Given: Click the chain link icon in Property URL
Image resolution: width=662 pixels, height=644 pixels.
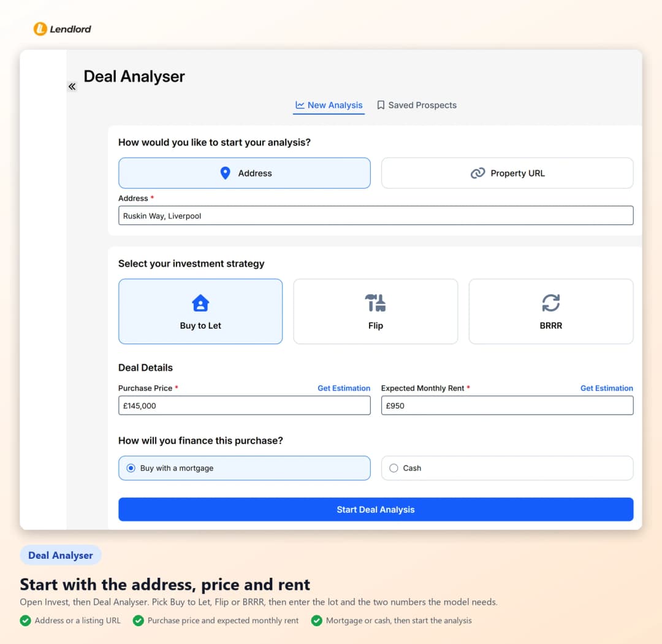Looking at the screenshot, I should [478, 173].
